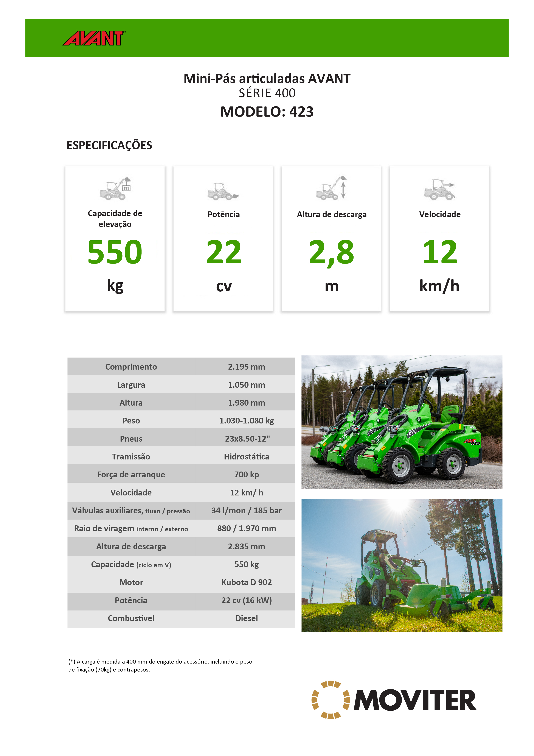Click the '1.980 mm' table value
This screenshot has width=534, height=756.
(246, 403)
